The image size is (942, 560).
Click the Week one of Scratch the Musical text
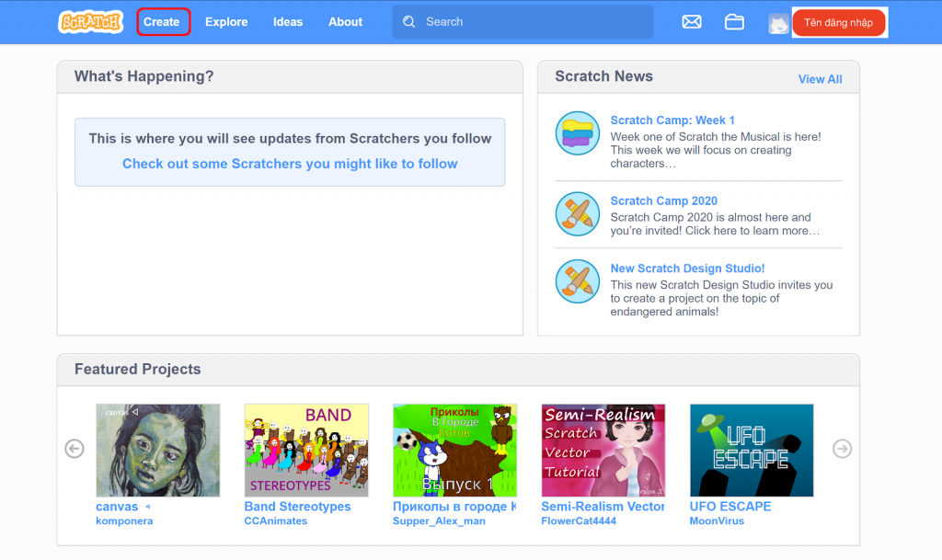[x=716, y=150]
